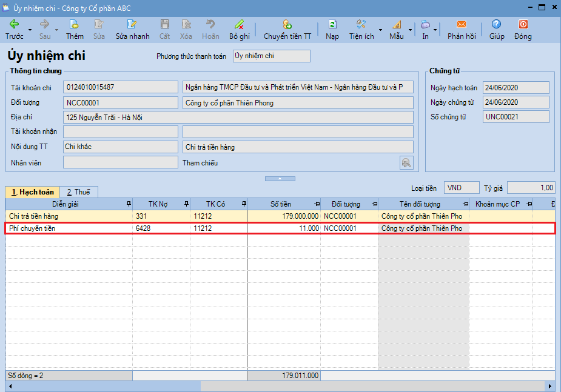Click the Phương thức thanh toán field

coord(272,56)
